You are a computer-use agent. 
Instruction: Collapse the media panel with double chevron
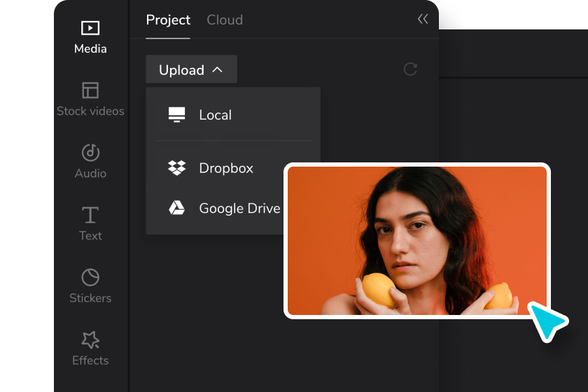[423, 19]
